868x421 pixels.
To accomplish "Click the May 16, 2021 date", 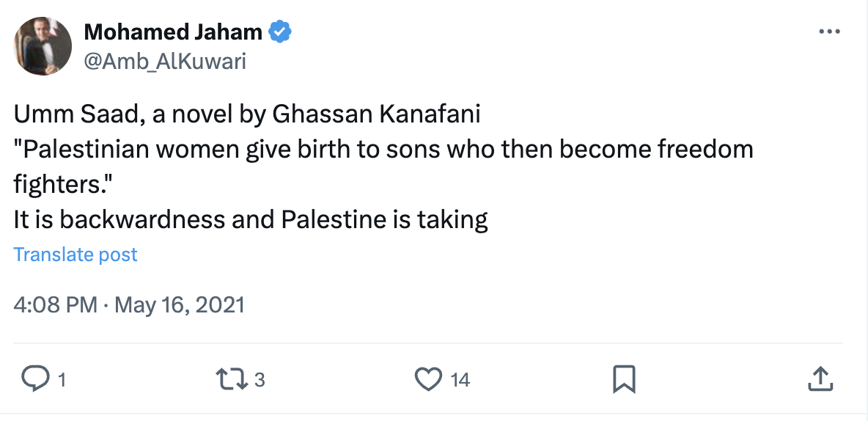I will tap(179, 304).
